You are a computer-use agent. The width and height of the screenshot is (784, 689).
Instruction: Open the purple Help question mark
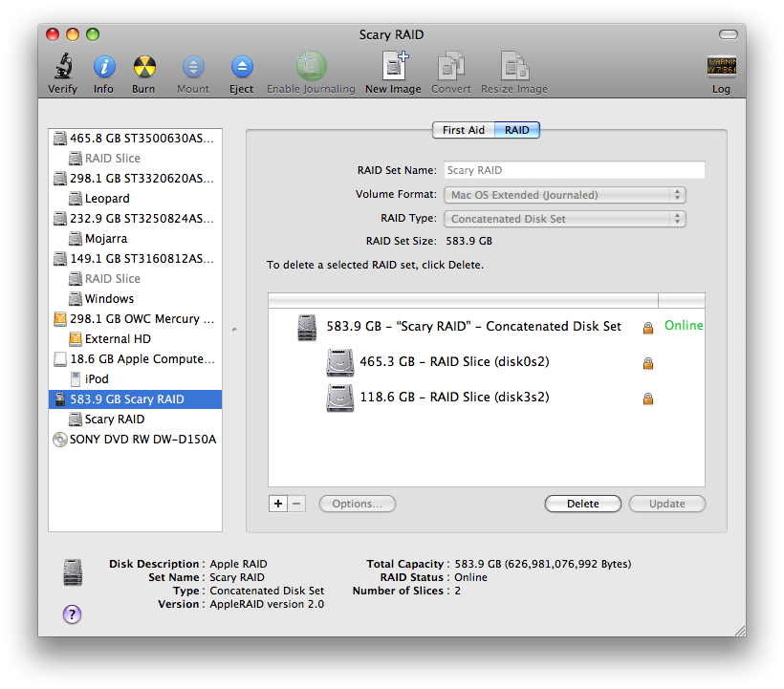click(x=72, y=614)
